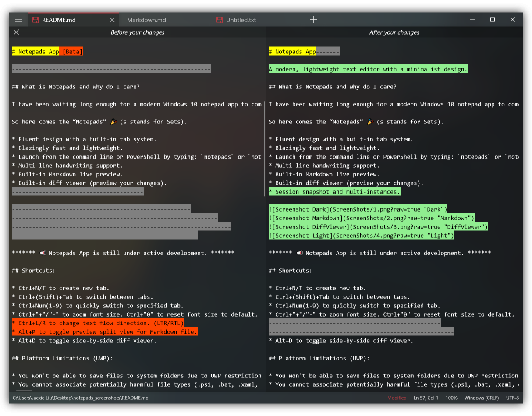Switch to the Untitled.txt tab
532x416 pixels.
pyautogui.click(x=257, y=20)
